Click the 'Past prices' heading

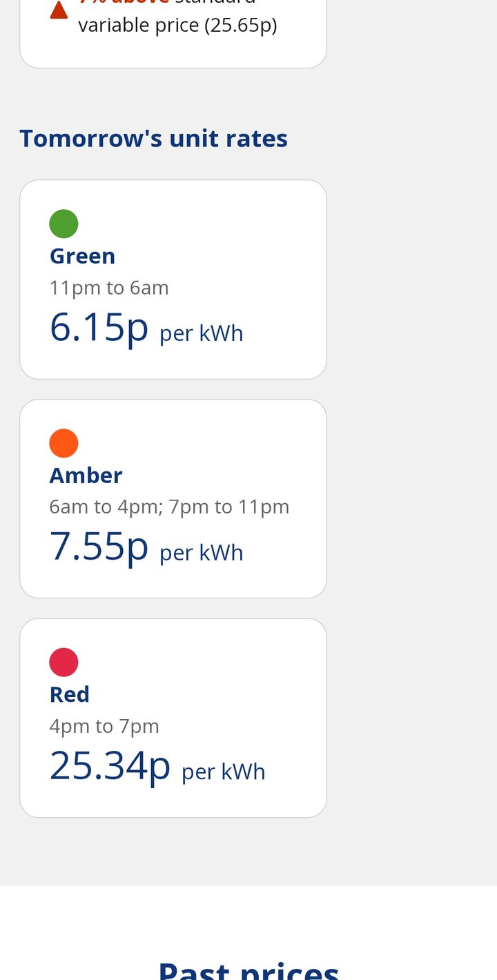tap(248, 970)
